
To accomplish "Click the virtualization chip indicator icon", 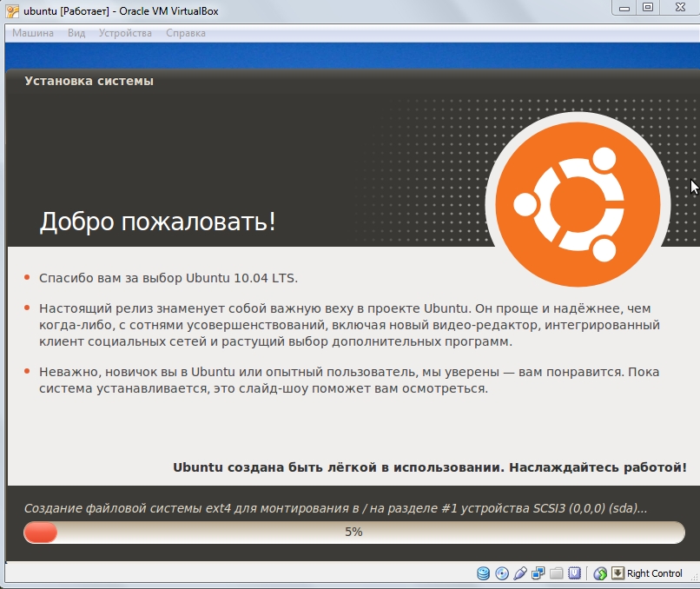I will (x=574, y=572).
